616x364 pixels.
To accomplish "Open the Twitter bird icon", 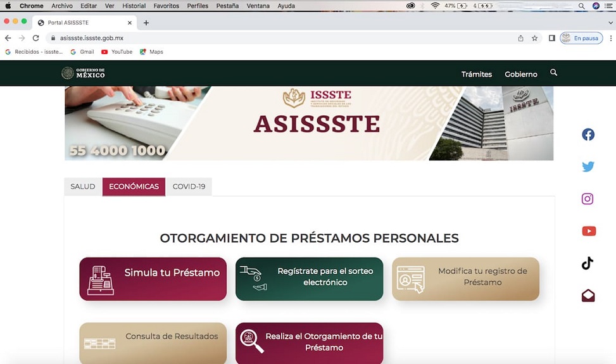I will [588, 166].
